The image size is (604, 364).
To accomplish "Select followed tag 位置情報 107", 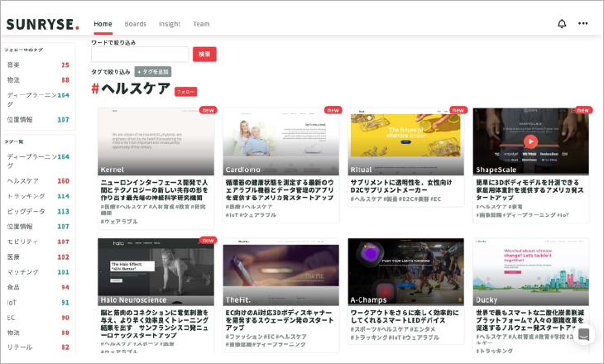I will coord(38,119).
